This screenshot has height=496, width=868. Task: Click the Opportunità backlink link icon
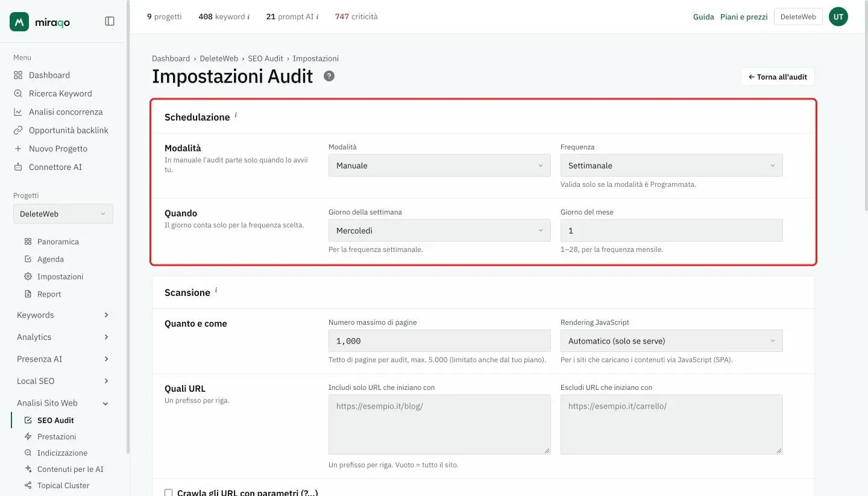point(18,130)
